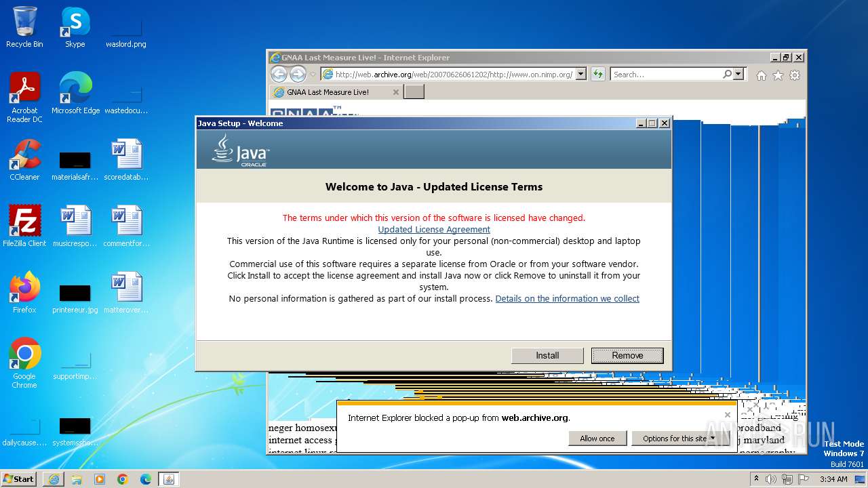Go to Internet Explorer home page
This screenshot has height=488, width=868.
coord(762,75)
